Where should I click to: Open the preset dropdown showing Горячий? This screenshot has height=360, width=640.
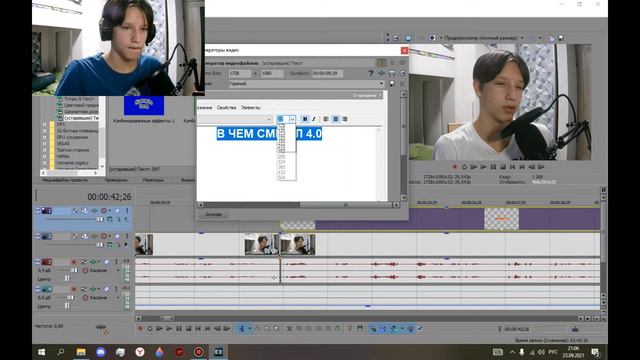(382, 84)
